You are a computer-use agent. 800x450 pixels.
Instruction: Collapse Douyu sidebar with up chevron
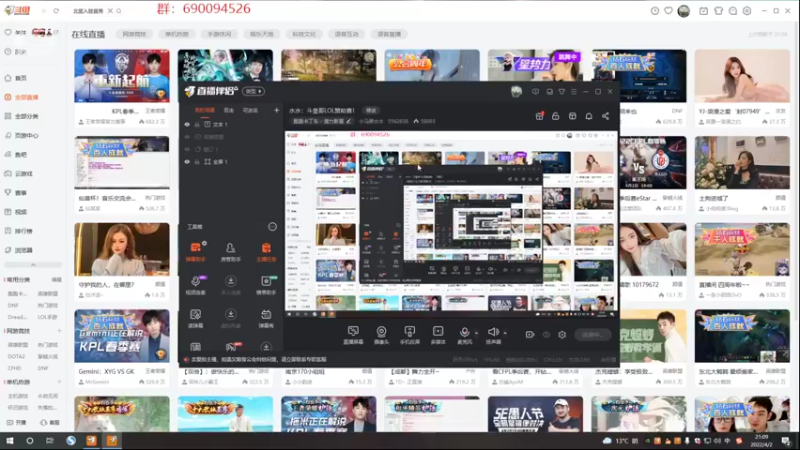click(33, 265)
